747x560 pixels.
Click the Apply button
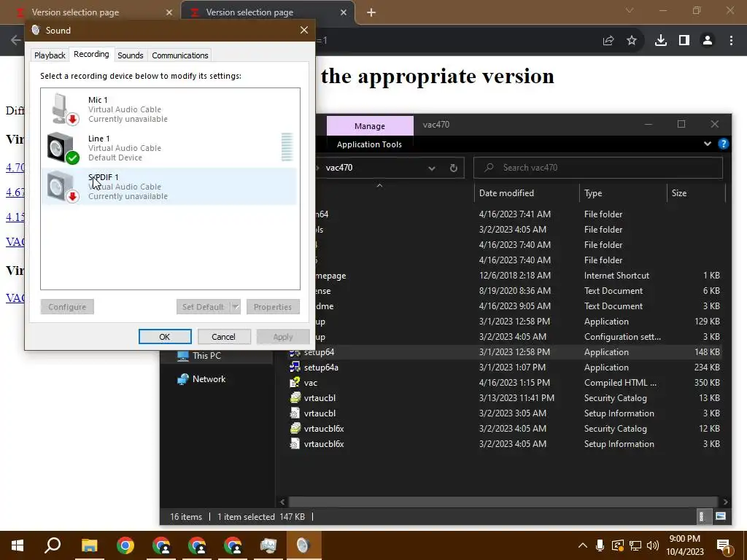(283, 337)
